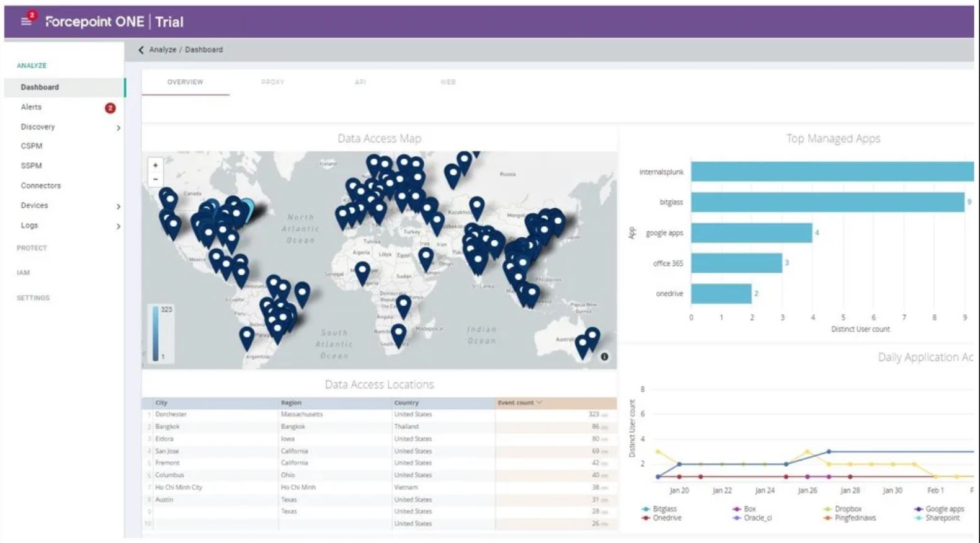The width and height of the screenshot is (980, 543).
Task: Switch to the PROXY tab
Action: [272, 82]
